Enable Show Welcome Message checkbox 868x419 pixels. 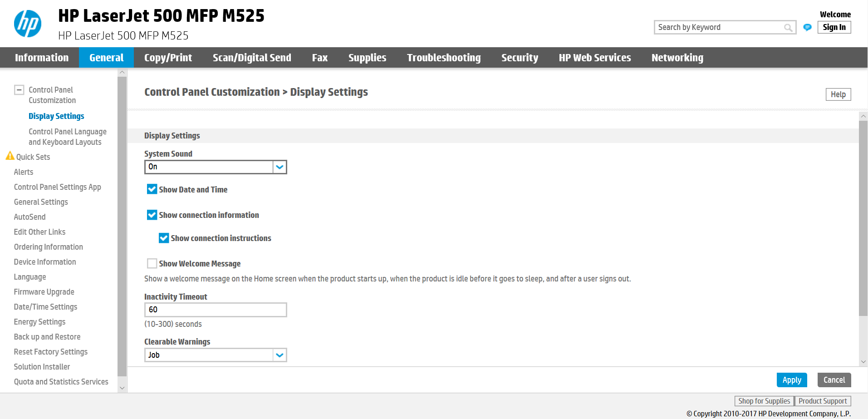click(152, 263)
